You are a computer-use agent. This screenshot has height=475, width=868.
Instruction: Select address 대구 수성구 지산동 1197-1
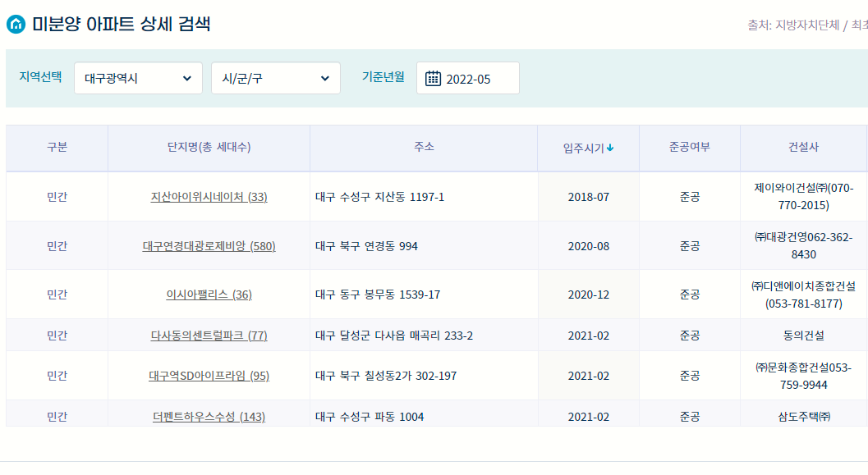tap(379, 197)
